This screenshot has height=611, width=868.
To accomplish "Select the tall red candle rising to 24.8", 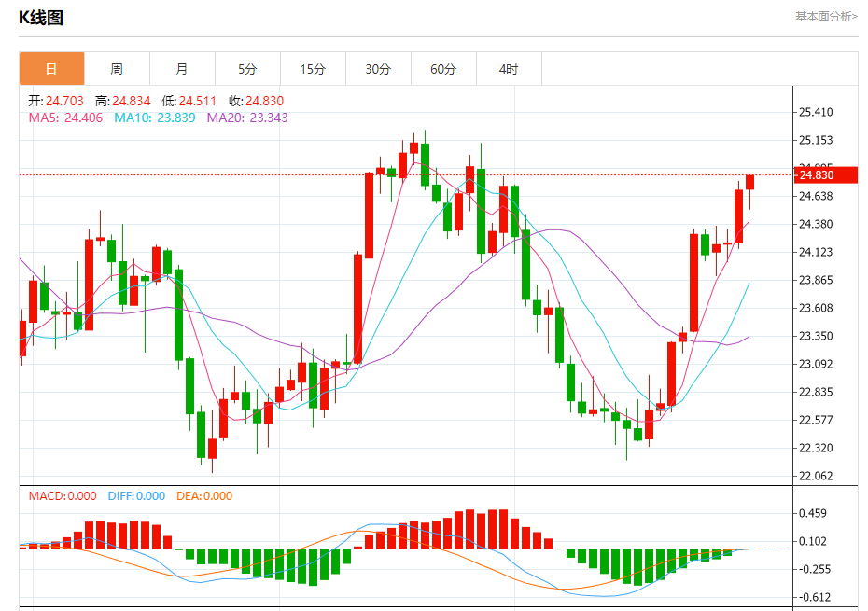I will tap(370, 215).
